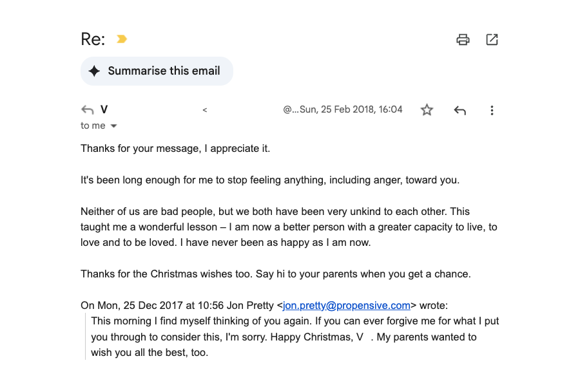Expand the "to me" recipient details
The width and height of the screenshot is (580, 392).
[x=114, y=126]
